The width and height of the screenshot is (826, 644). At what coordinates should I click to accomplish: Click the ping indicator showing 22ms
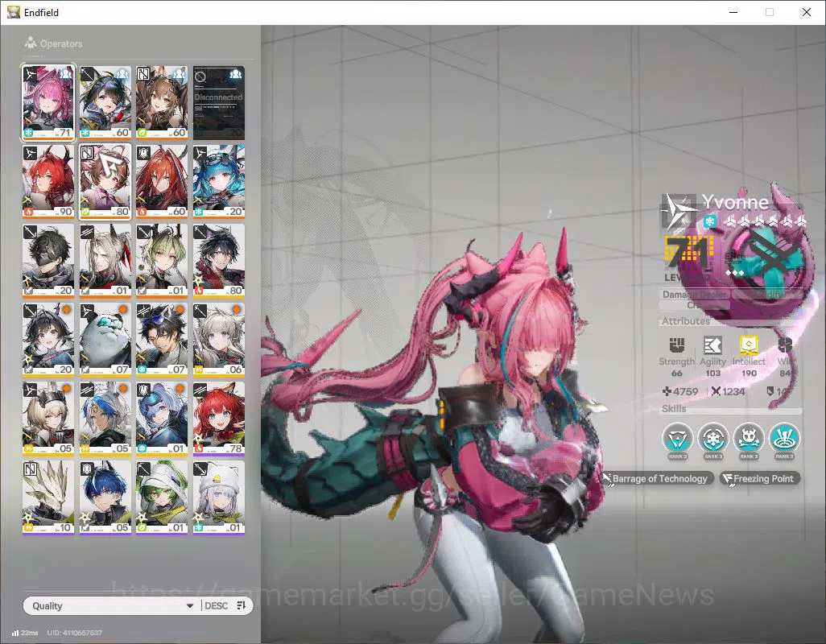[25, 633]
